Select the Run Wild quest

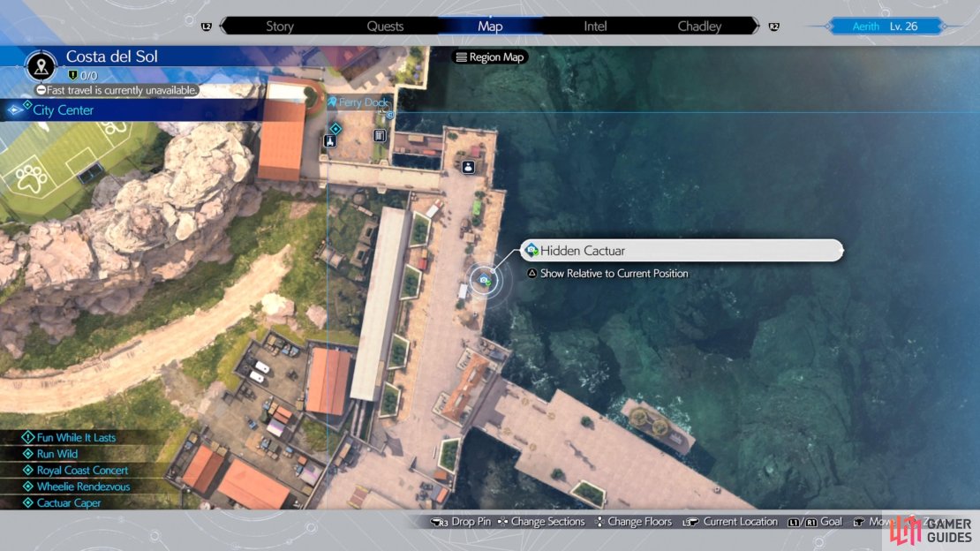57,454
